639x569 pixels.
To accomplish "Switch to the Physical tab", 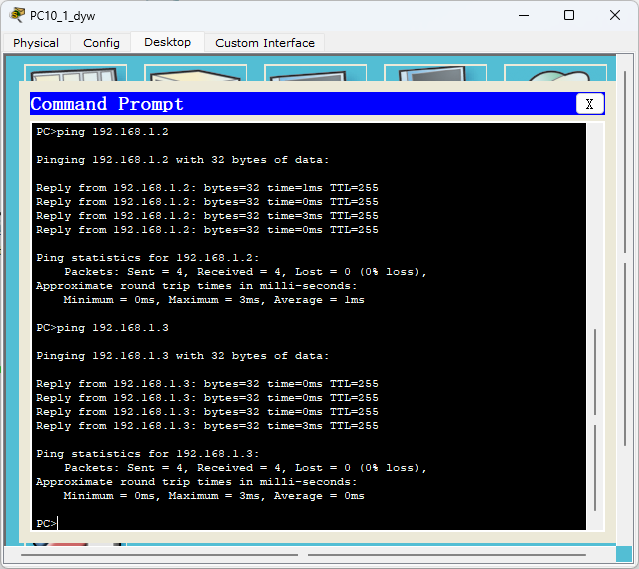I will pyautogui.click(x=36, y=43).
